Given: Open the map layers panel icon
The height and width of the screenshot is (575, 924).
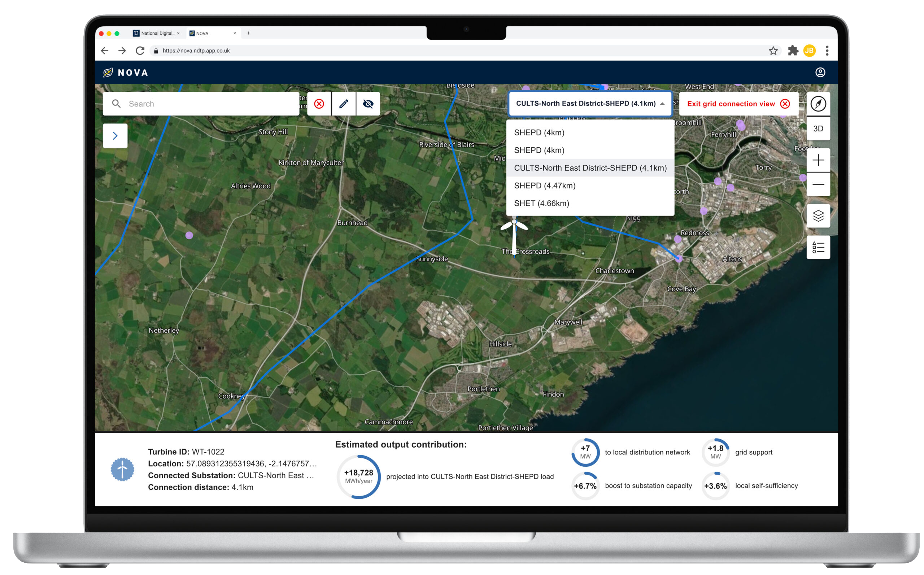Looking at the screenshot, I should (818, 216).
